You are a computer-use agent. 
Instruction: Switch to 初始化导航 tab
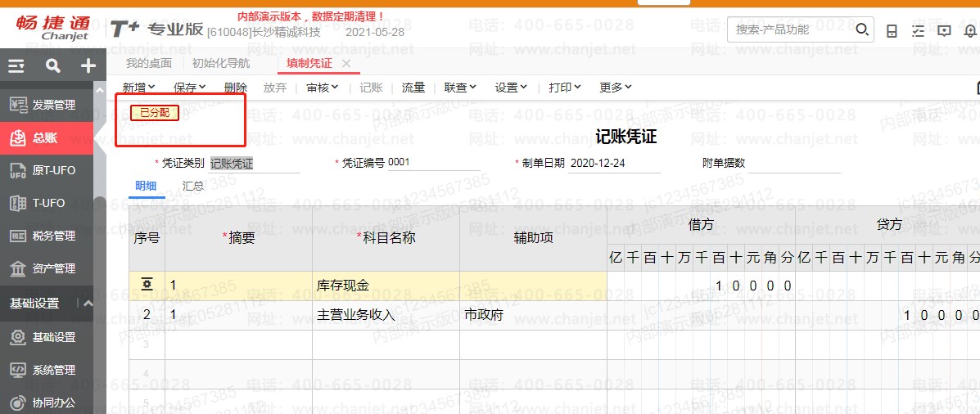pyautogui.click(x=220, y=63)
